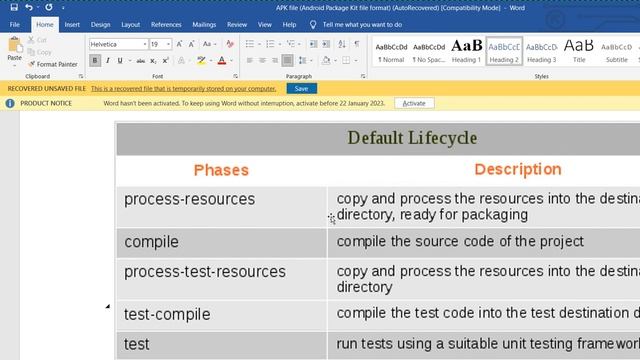
Task: Click the Line and Paragraph Spacing icon
Action: click(302, 61)
